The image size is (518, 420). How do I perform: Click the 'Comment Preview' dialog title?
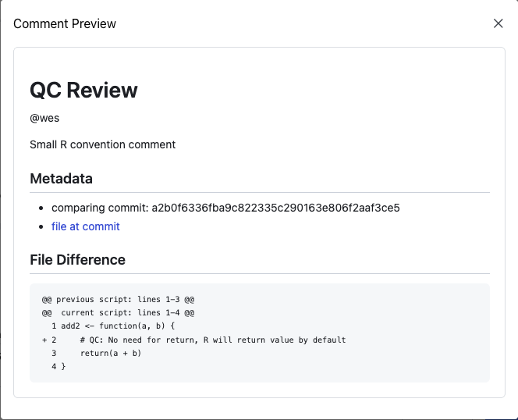[65, 23]
